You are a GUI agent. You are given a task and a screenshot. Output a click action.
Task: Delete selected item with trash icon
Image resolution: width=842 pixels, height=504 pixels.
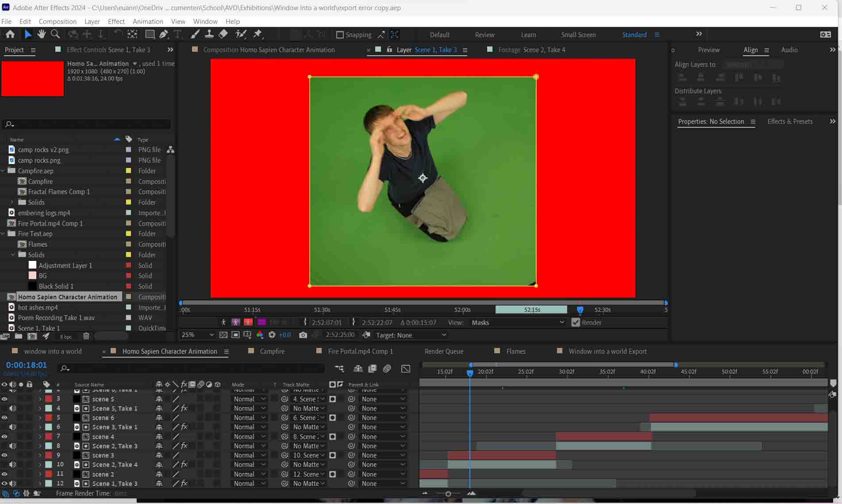86,336
